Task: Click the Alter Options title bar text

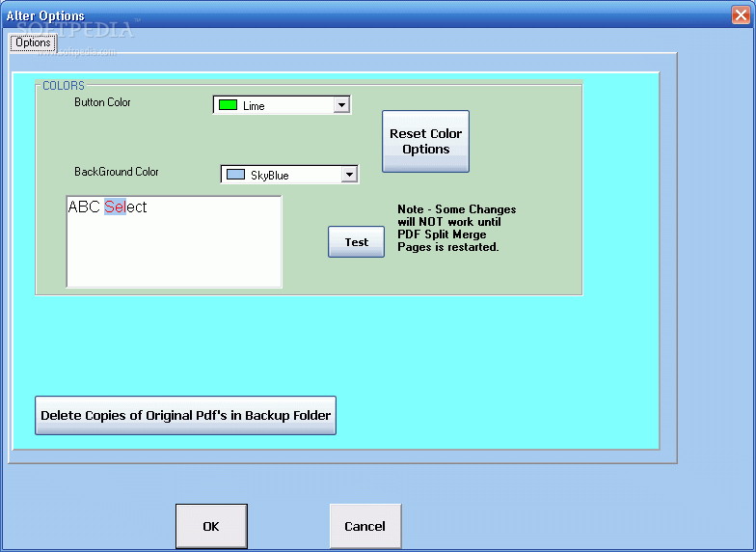Action: coord(45,15)
